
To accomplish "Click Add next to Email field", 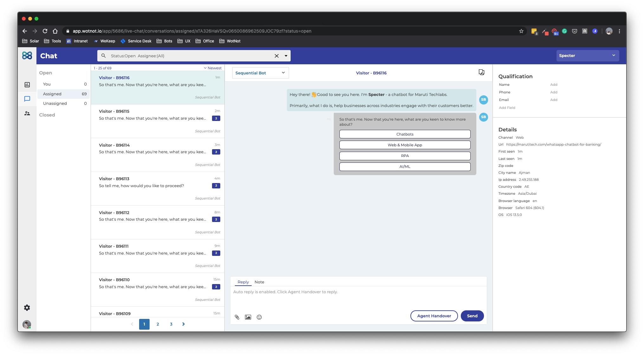I will 554,100.
